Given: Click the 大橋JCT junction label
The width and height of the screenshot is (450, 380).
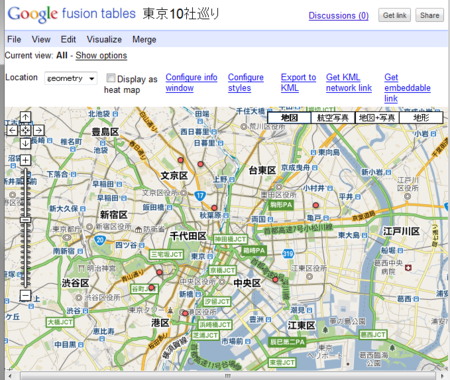Looking at the screenshot, I should point(60,322).
